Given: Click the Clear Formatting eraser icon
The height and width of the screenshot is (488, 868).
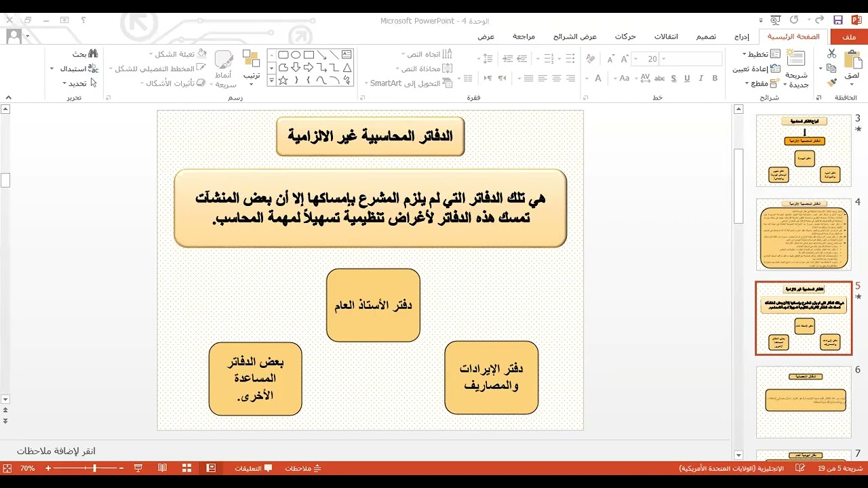Looking at the screenshot, I should pos(591,59).
